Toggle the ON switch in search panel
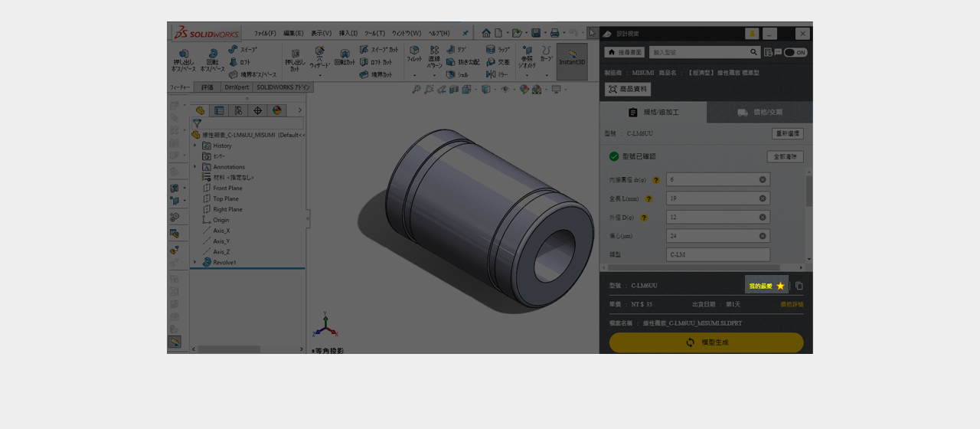This screenshot has width=980, height=429. (x=795, y=53)
